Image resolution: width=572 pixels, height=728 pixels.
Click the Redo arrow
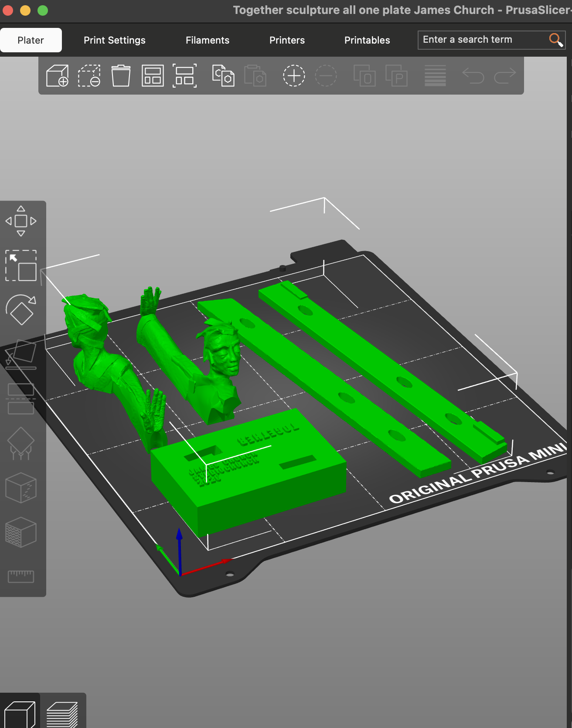click(x=505, y=76)
